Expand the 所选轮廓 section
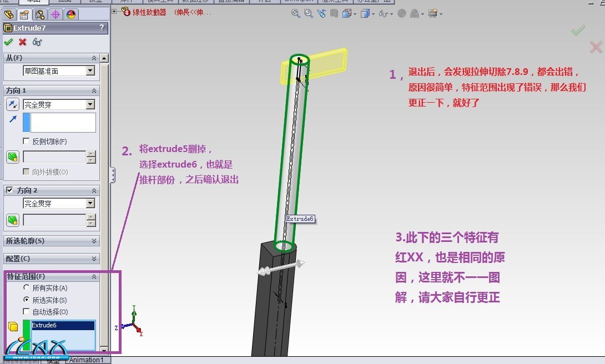Image resolution: width=605 pixels, height=364 pixels. point(94,241)
